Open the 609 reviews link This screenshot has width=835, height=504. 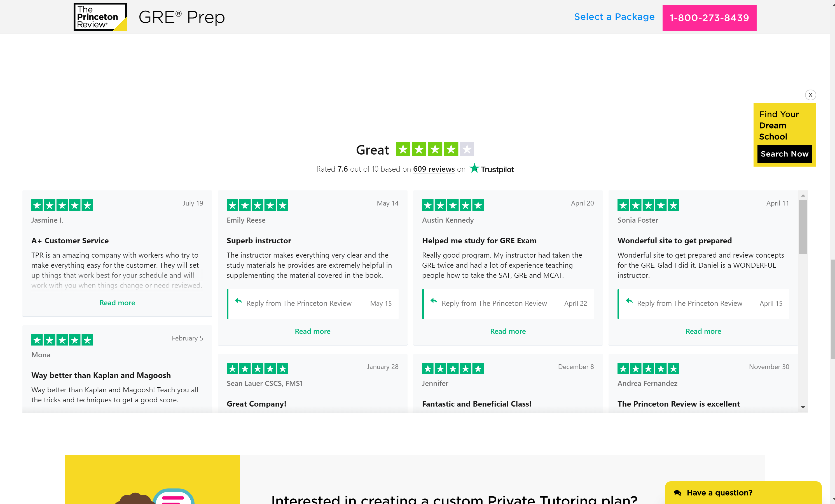pos(434,169)
